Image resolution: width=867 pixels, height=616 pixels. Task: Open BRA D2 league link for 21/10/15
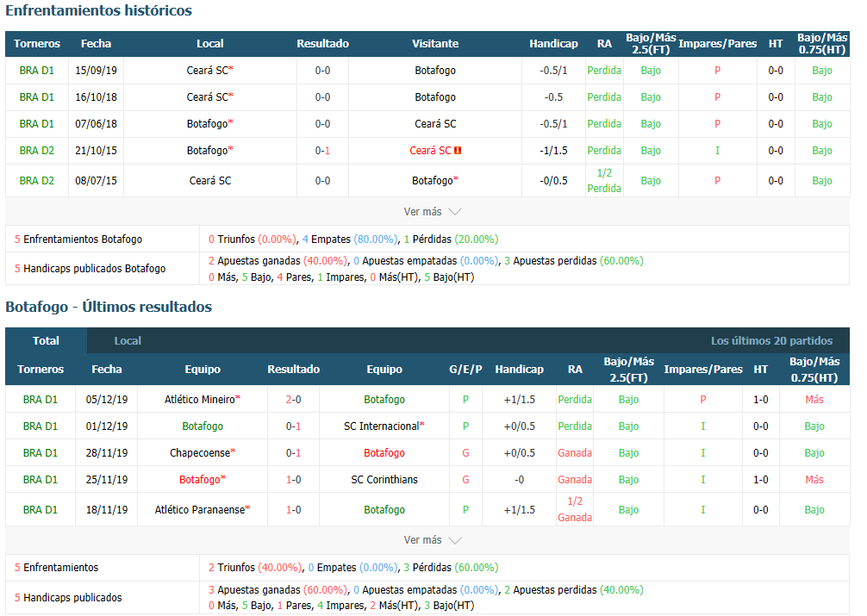pos(36,151)
